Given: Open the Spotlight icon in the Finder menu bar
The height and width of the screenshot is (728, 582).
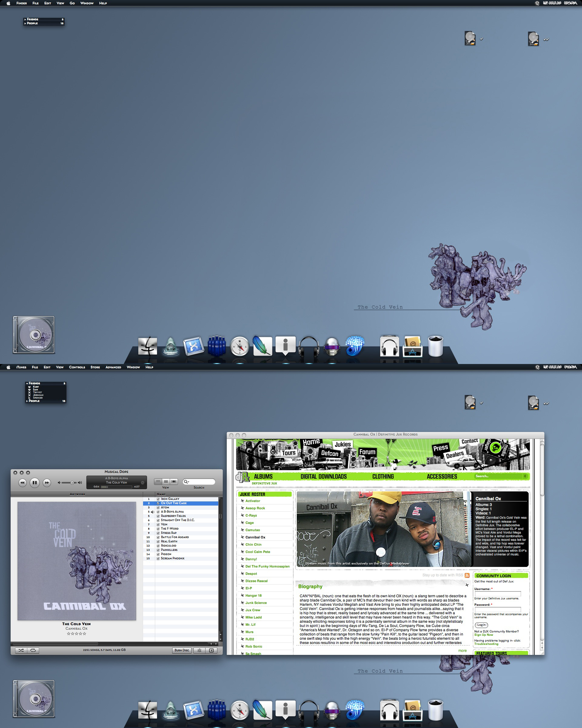Looking at the screenshot, I should coord(537,3).
